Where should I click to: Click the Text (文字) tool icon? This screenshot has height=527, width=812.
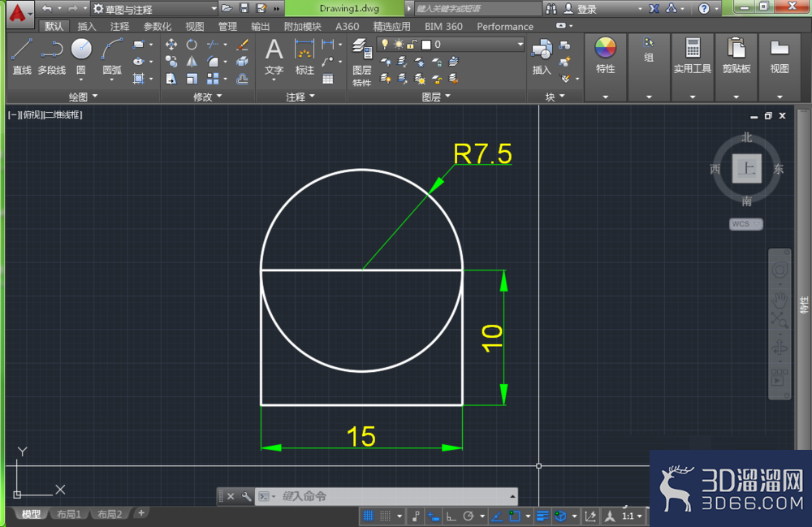click(274, 58)
